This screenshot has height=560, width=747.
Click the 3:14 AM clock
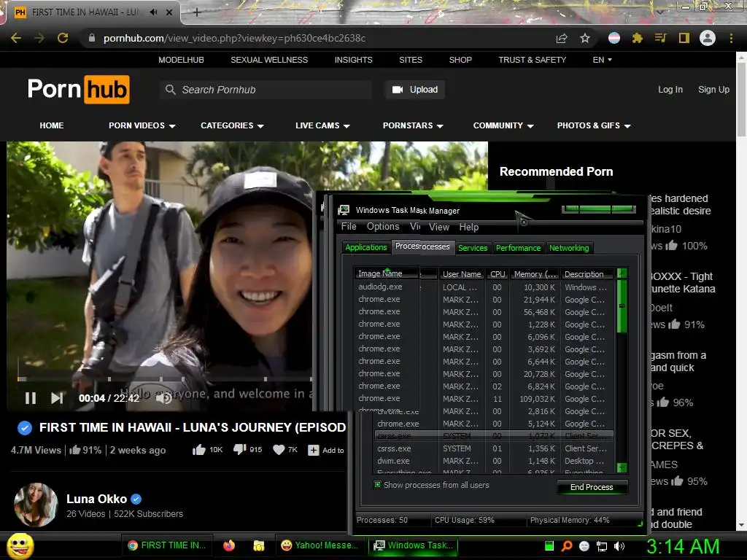(683, 546)
